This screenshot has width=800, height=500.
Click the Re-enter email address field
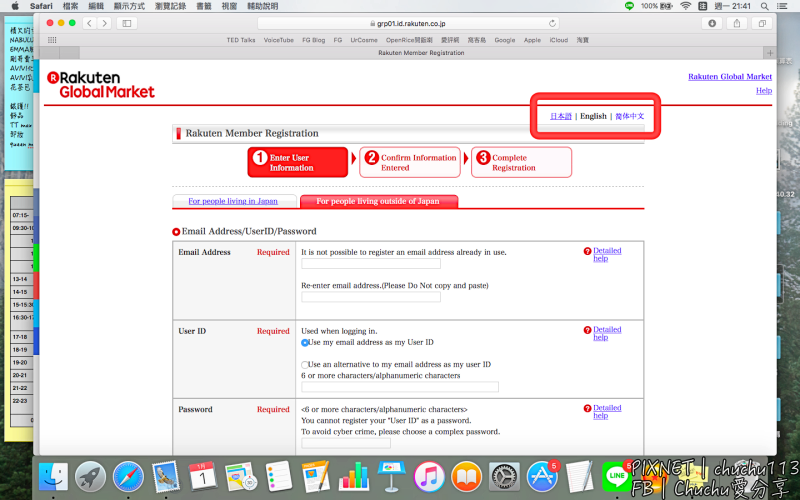[370, 297]
